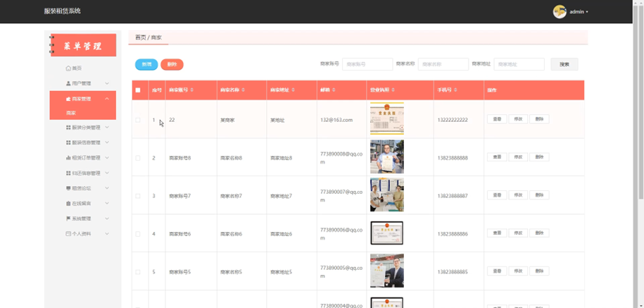Click 删除 for row 3 商家名称7
The image size is (644, 308).
[539, 195]
